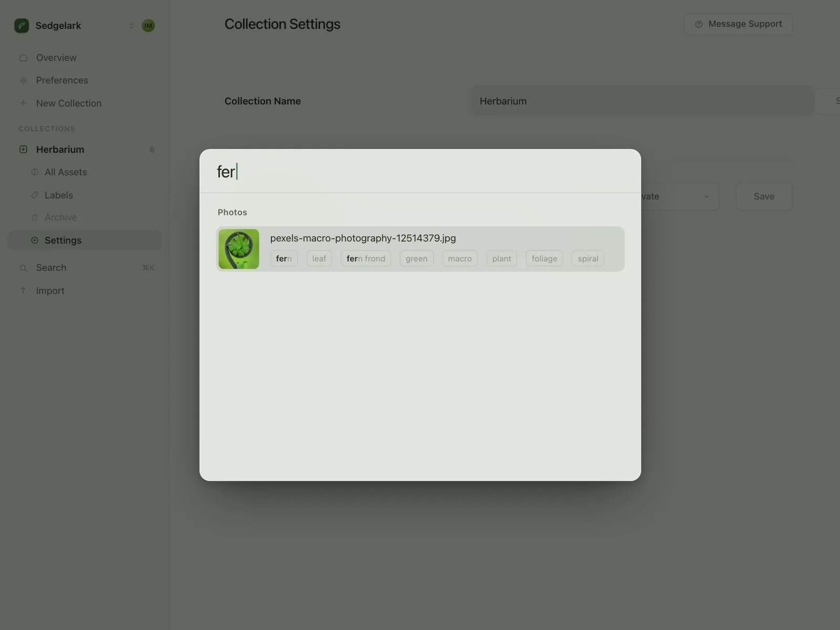Select result pexels-macro-photography-12514379.jpg
This screenshot has width=840, height=630.
click(420, 249)
